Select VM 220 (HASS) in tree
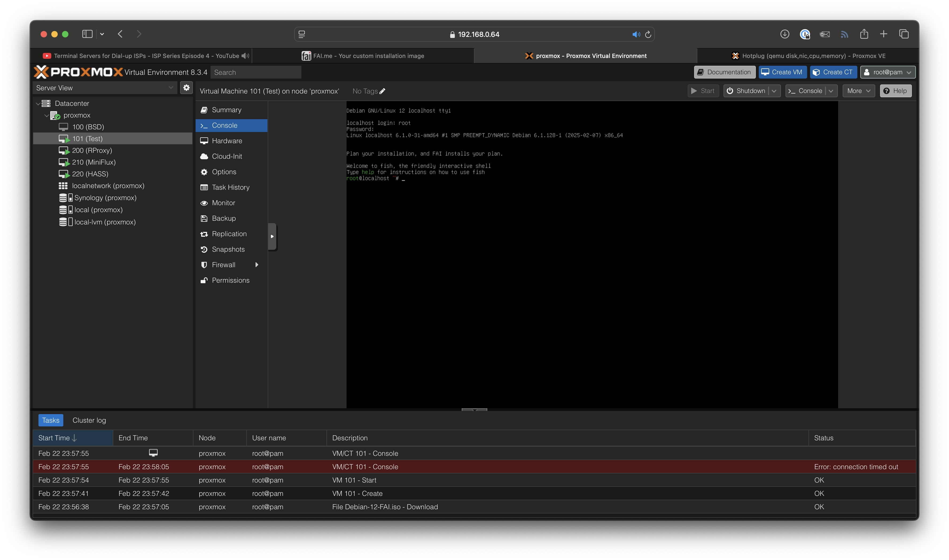The height and width of the screenshot is (560, 949). 90,174
